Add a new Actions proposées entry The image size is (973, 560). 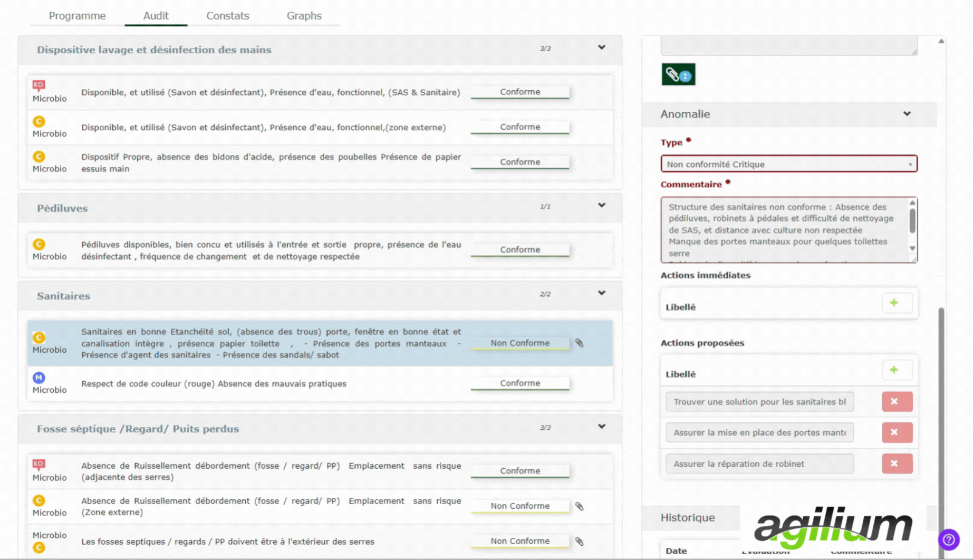[x=893, y=370]
